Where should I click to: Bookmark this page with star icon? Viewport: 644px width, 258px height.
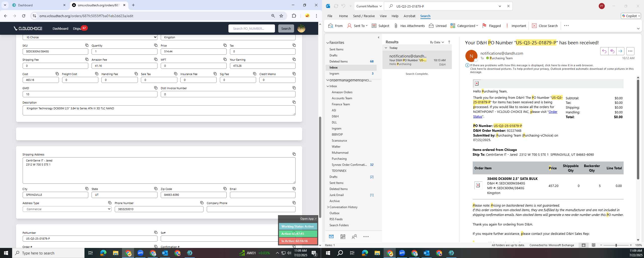[281, 16]
